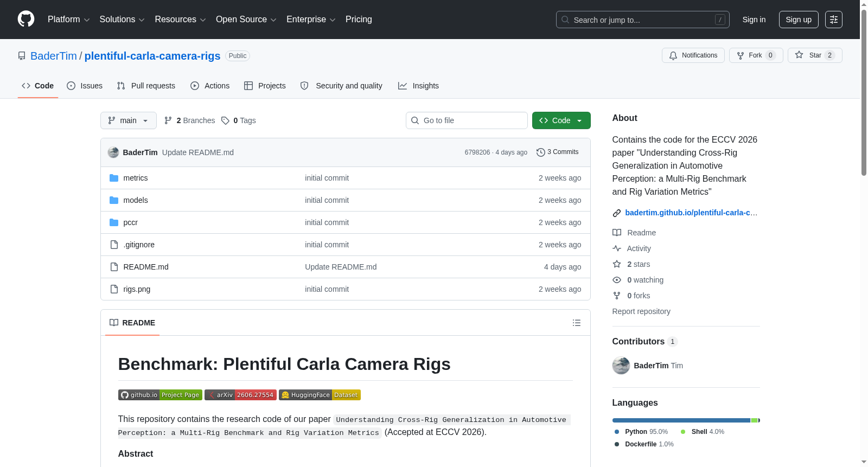Click BaderTim avatar in latest commit row
868x467 pixels.
click(x=113, y=152)
